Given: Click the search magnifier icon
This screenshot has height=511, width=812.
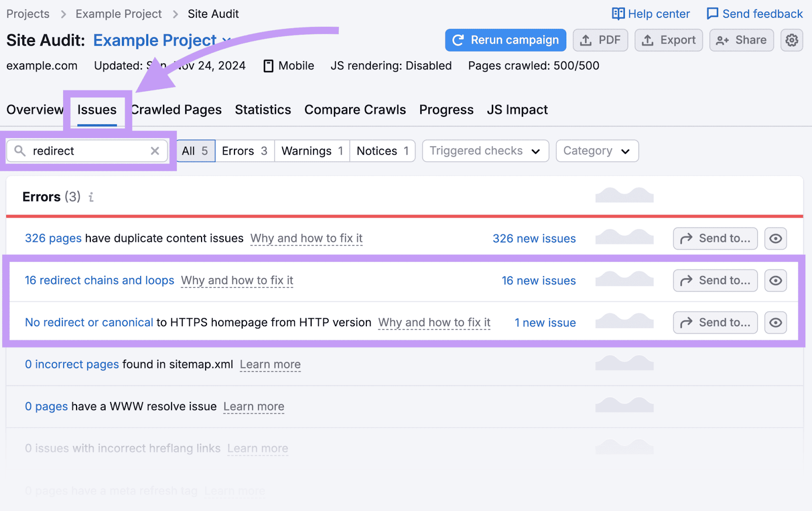Looking at the screenshot, I should click(x=19, y=151).
